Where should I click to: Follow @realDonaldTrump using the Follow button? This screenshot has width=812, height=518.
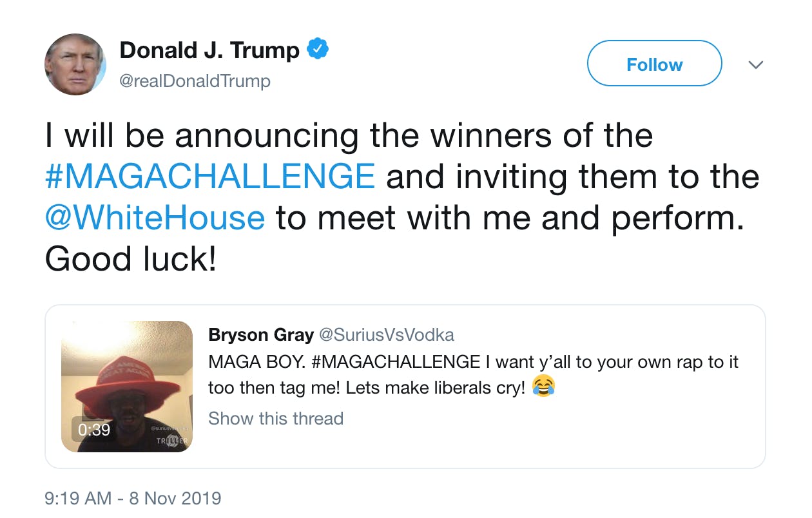tap(654, 64)
